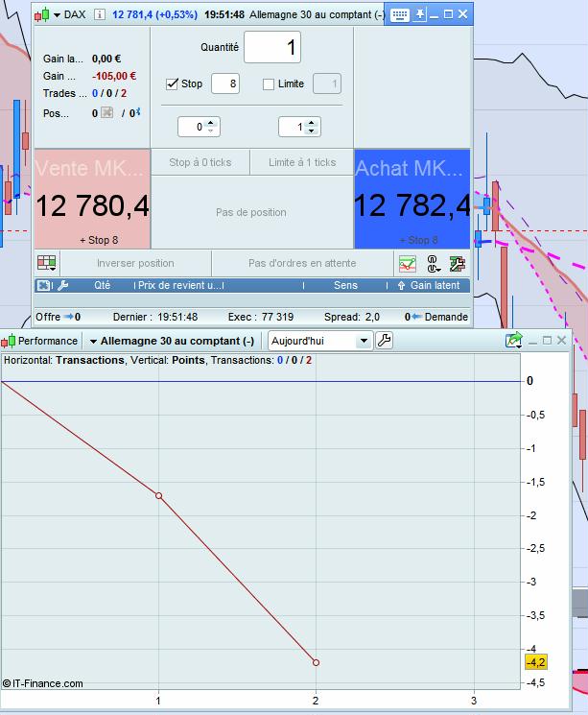The height and width of the screenshot is (715, 588).
Task: Uncheck the Stop checkbox
Action: point(173,83)
